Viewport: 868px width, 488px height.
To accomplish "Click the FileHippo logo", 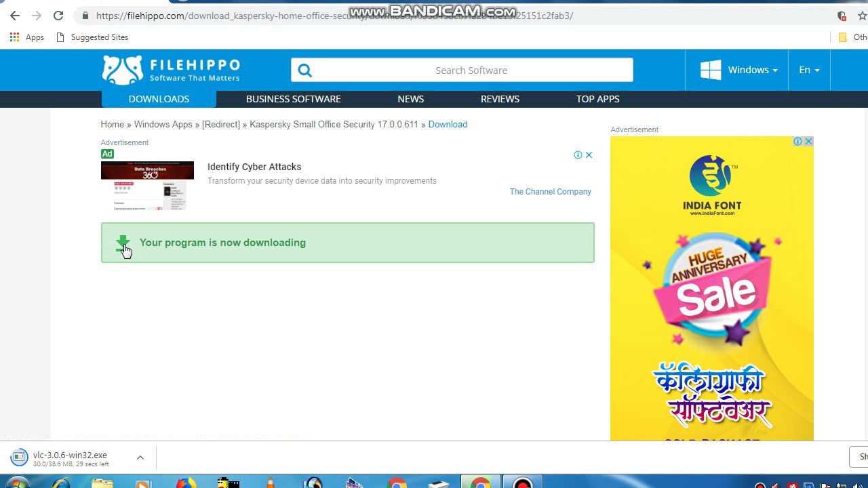I will pos(171,70).
